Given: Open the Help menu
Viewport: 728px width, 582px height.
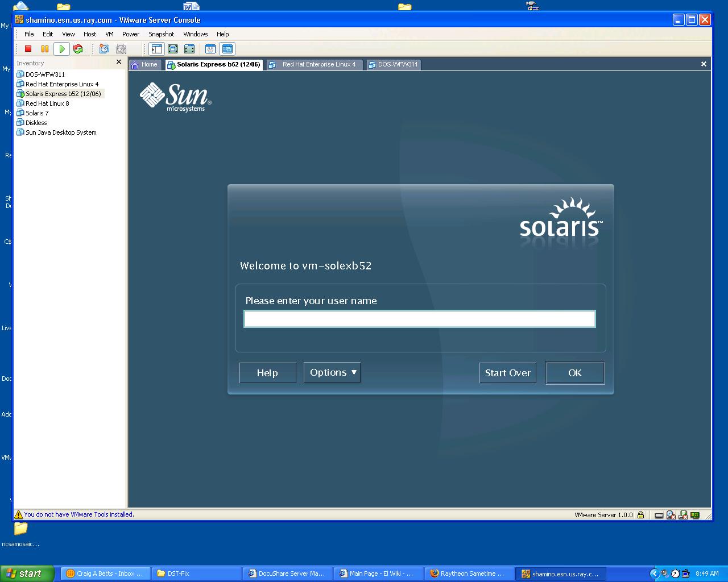Looking at the screenshot, I should [222, 34].
